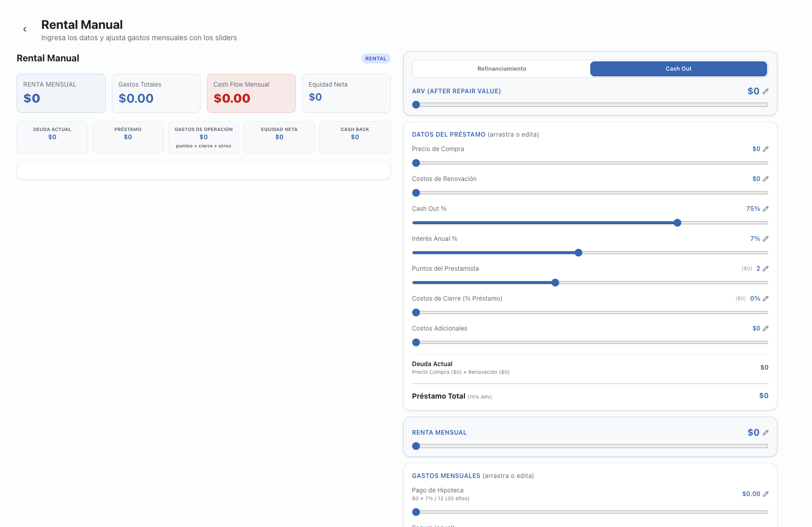Viewport: 812px width, 527px height.
Task: Select the Cash Out tab
Action: pos(678,69)
